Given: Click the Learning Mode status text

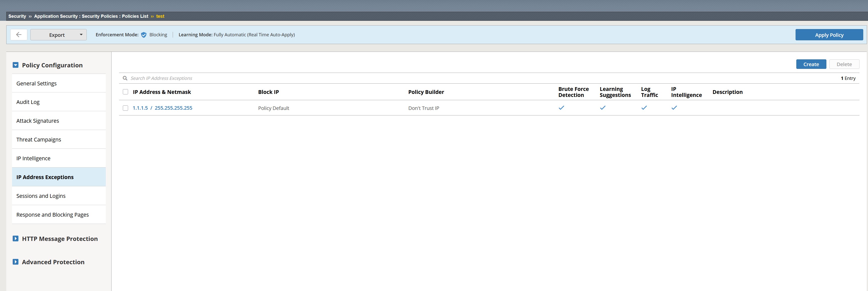Looking at the screenshot, I should pyautogui.click(x=237, y=35).
